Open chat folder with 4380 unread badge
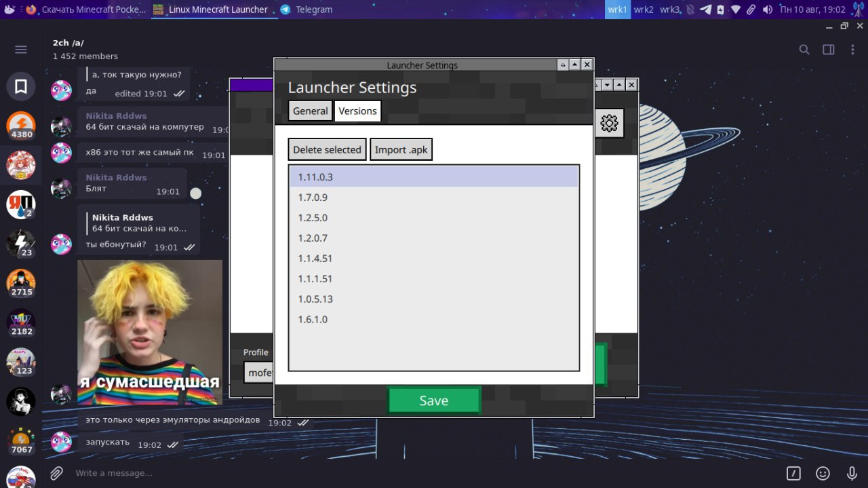The height and width of the screenshot is (488, 868). [x=21, y=126]
